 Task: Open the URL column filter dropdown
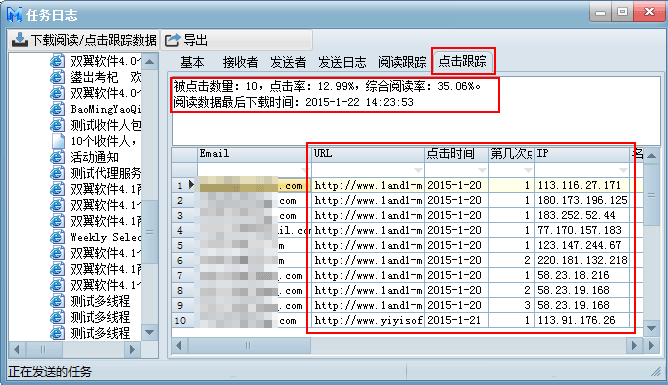(x=418, y=170)
